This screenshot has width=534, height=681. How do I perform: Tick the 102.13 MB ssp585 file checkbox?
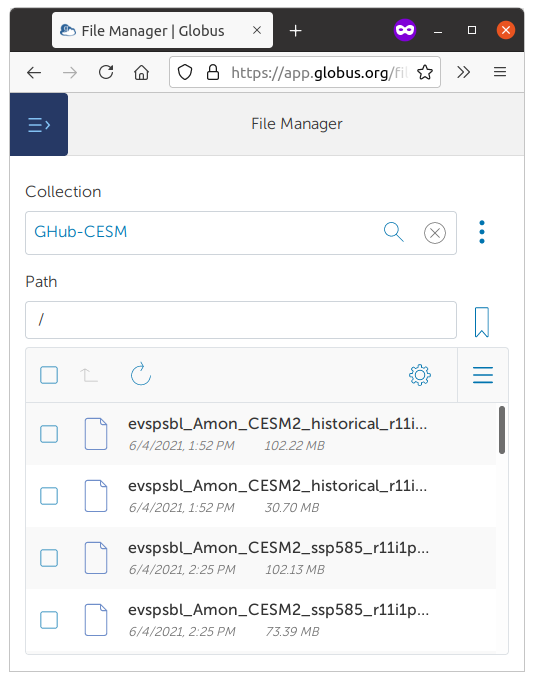tap(49, 558)
